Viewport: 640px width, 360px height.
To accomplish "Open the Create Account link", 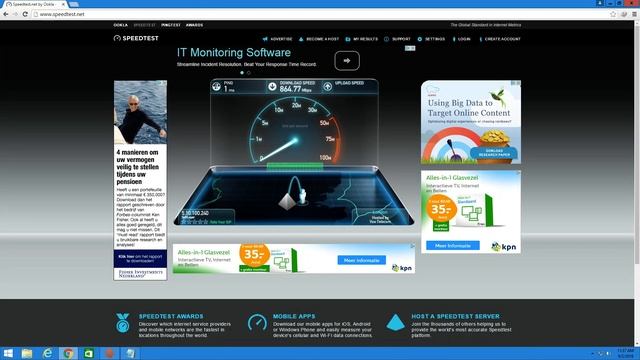I will point(502,39).
